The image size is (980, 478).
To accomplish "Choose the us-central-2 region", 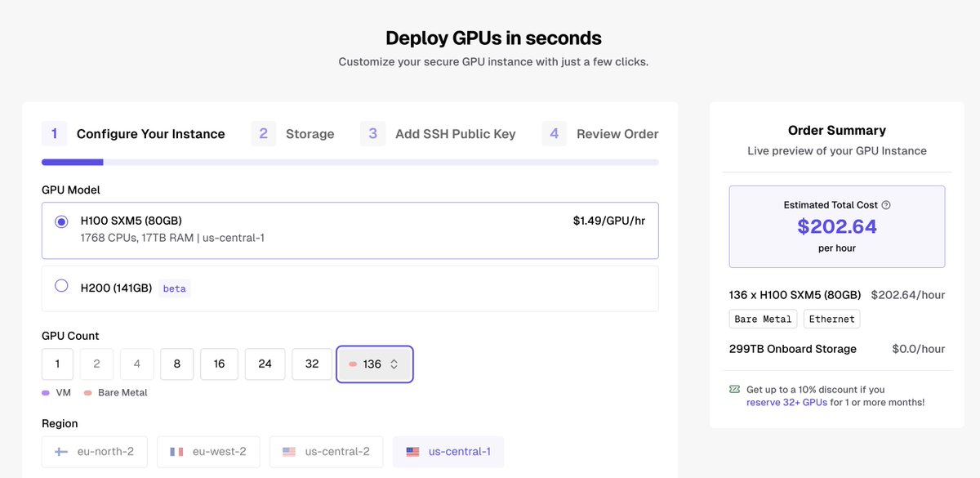I will (326, 452).
